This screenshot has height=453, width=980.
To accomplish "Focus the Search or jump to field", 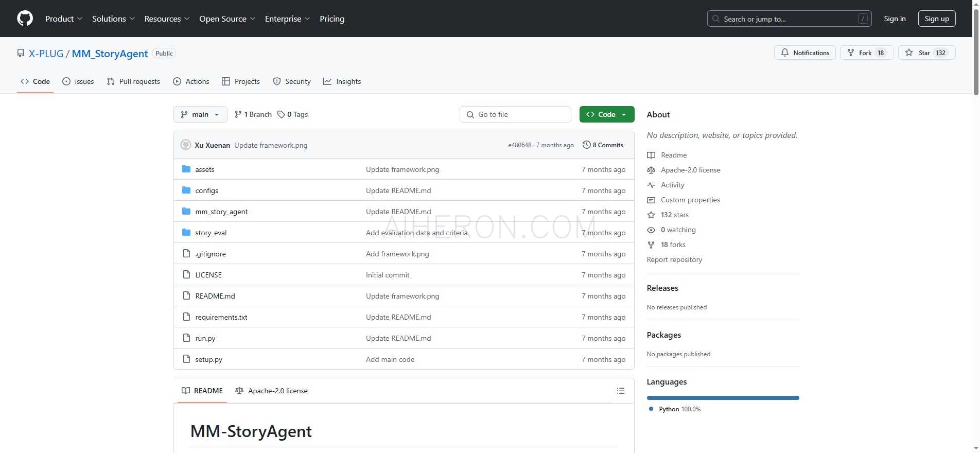I will [790, 19].
